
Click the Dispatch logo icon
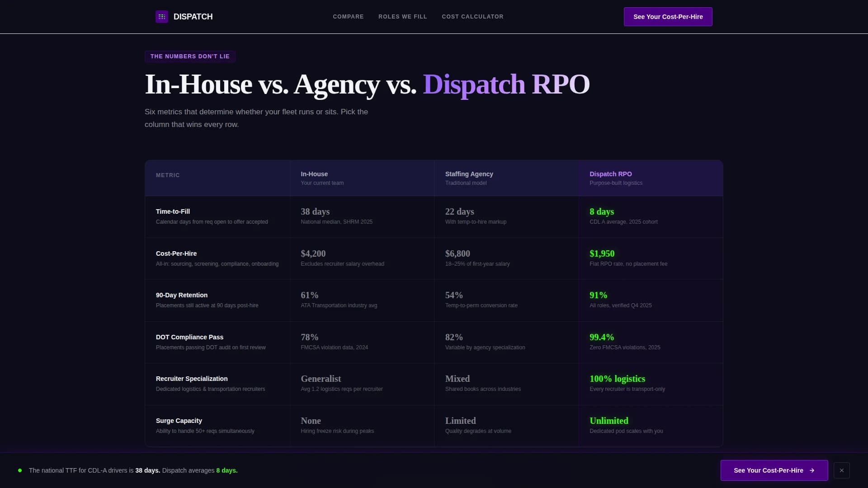pos(162,17)
